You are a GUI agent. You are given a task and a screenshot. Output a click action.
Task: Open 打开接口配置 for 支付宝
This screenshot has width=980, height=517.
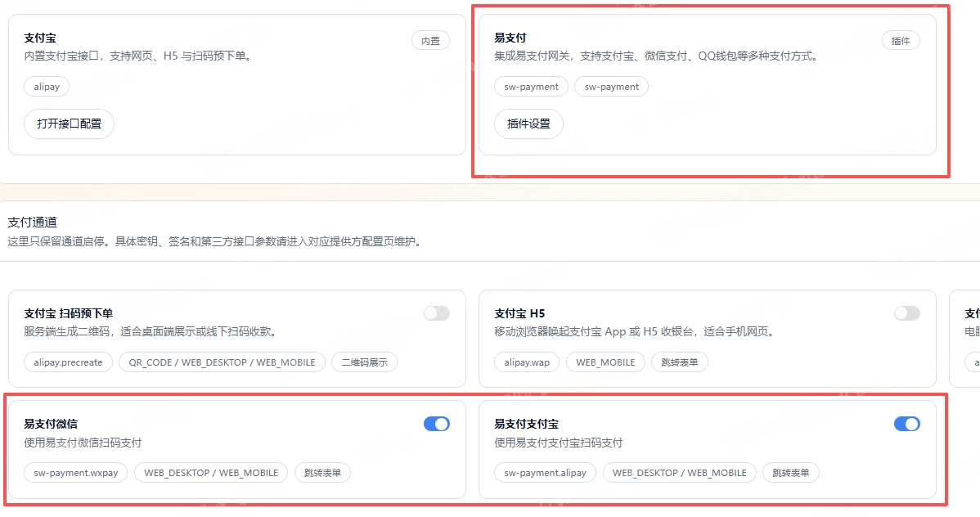[x=69, y=124]
